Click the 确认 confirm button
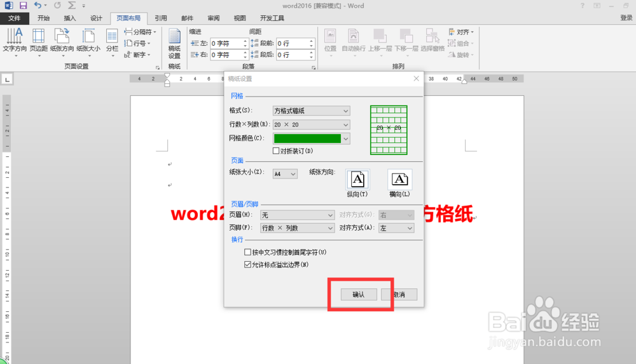Image resolution: width=636 pixels, height=364 pixels. pos(359,294)
